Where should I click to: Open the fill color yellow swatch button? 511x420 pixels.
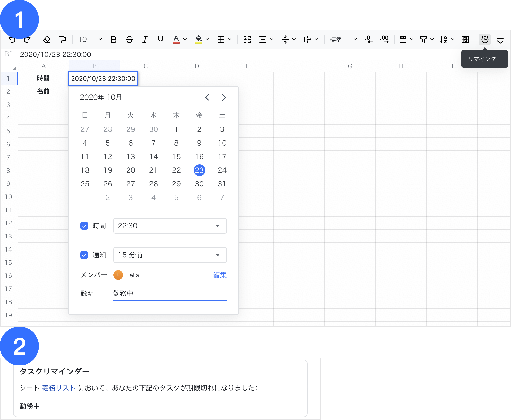click(199, 39)
